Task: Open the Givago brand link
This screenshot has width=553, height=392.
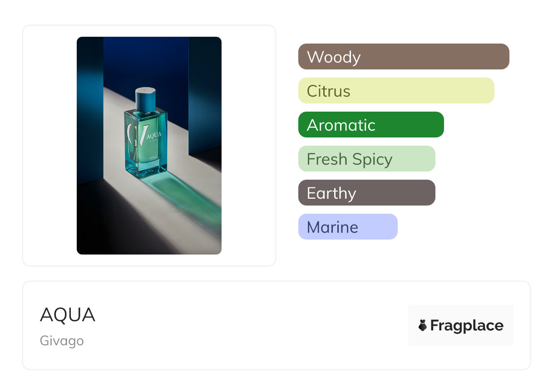Action: pyautogui.click(x=62, y=341)
